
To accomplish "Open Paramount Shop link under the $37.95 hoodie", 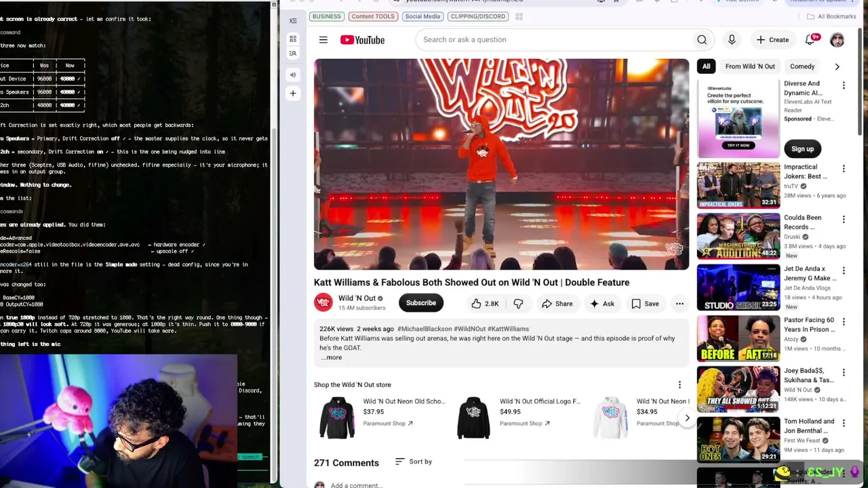I will tap(388, 424).
